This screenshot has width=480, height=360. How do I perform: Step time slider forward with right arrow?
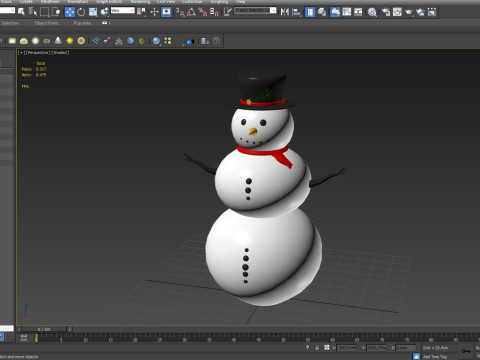(x=69, y=329)
